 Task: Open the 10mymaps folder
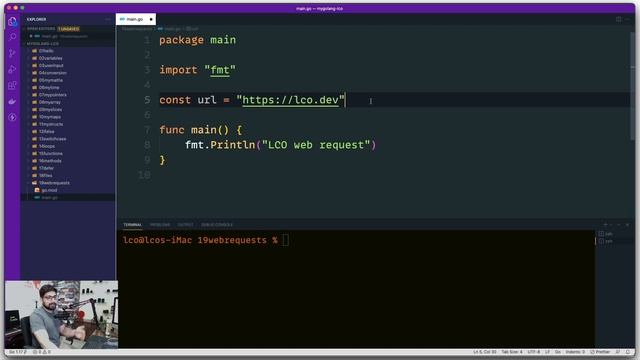(x=49, y=117)
